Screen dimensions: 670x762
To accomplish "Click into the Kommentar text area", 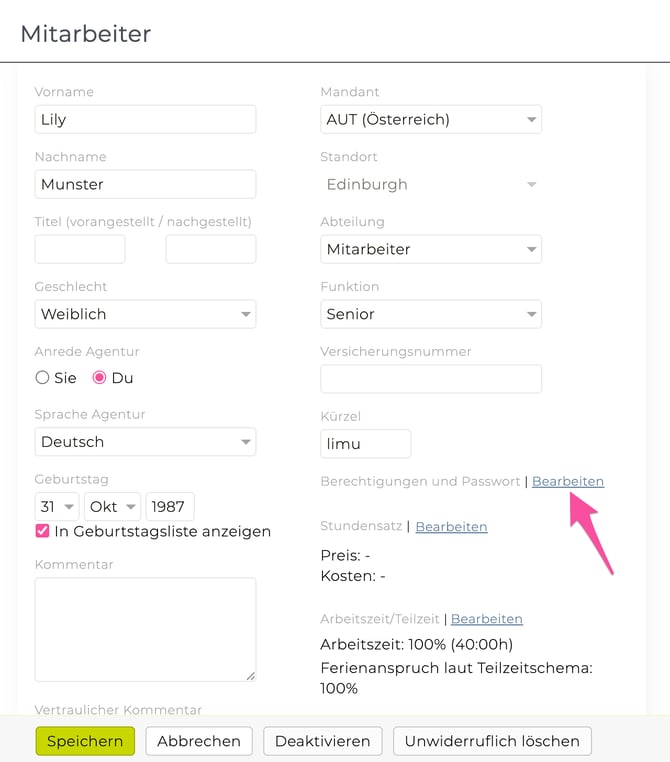I will (x=145, y=629).
